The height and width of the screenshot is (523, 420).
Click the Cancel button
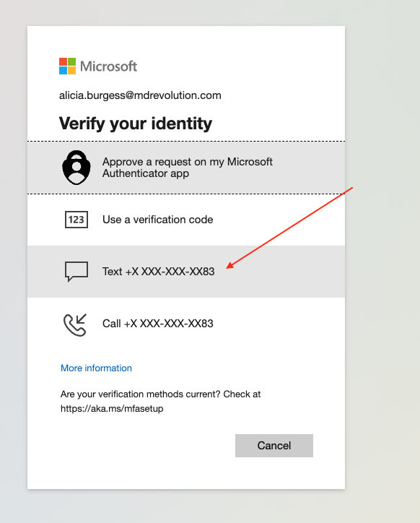[x=274, y=446]
